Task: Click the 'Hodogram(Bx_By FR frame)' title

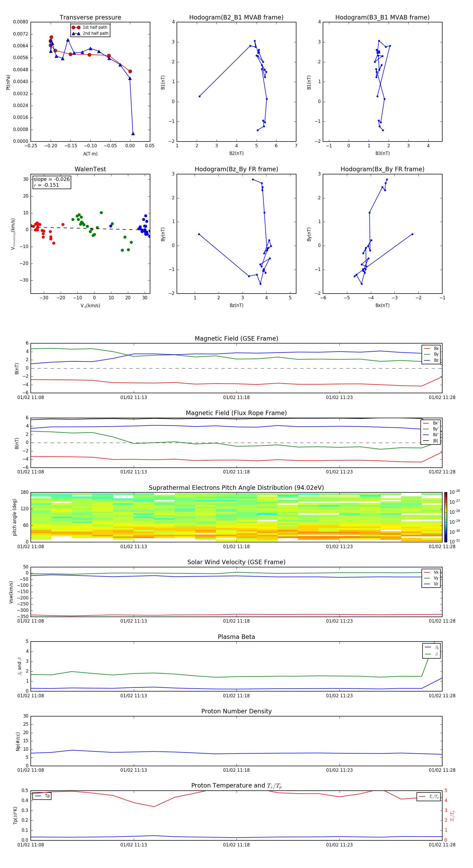Action: click(382, 169)
